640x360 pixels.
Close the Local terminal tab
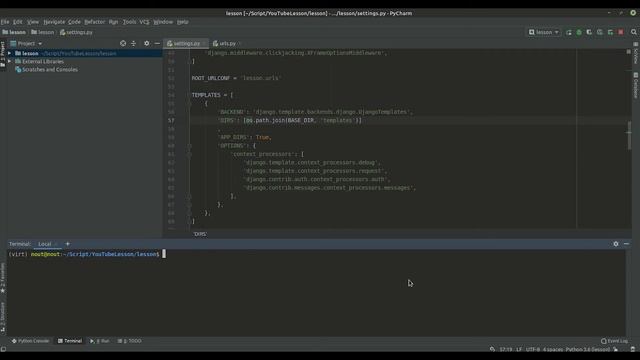click(x=56, y=244)
